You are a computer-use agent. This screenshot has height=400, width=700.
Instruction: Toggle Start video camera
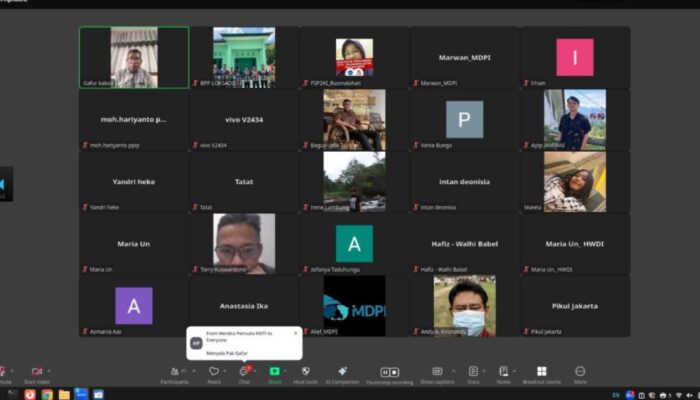36,373
